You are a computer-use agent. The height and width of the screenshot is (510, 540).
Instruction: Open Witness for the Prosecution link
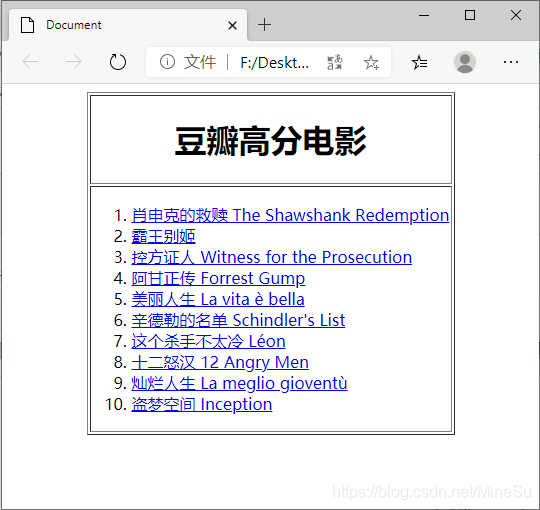pyautogui.click(x=272, y=257)
